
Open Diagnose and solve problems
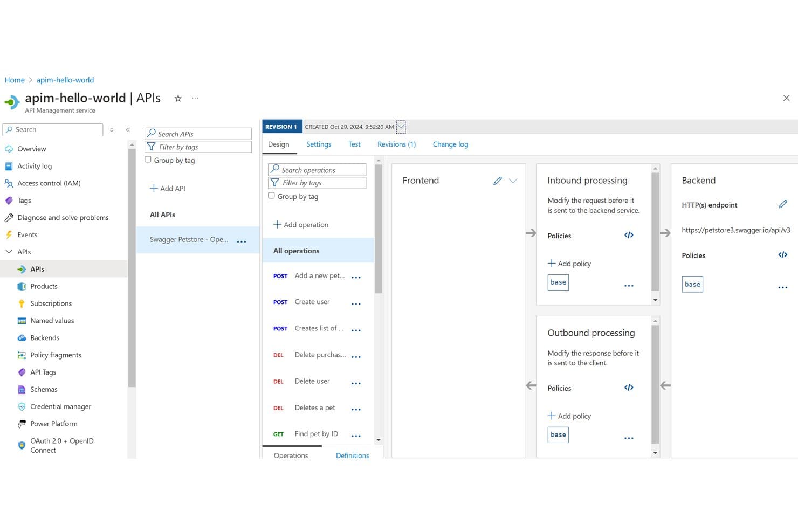63,218
